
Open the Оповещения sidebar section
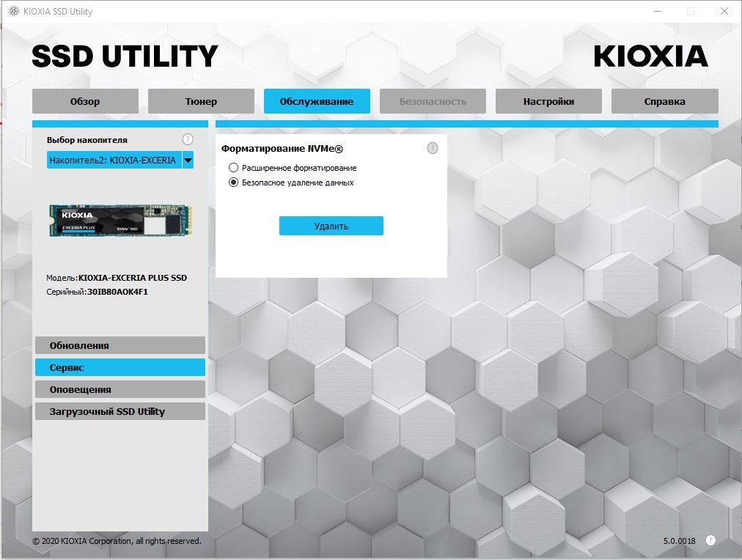click(x=120, y=389)
